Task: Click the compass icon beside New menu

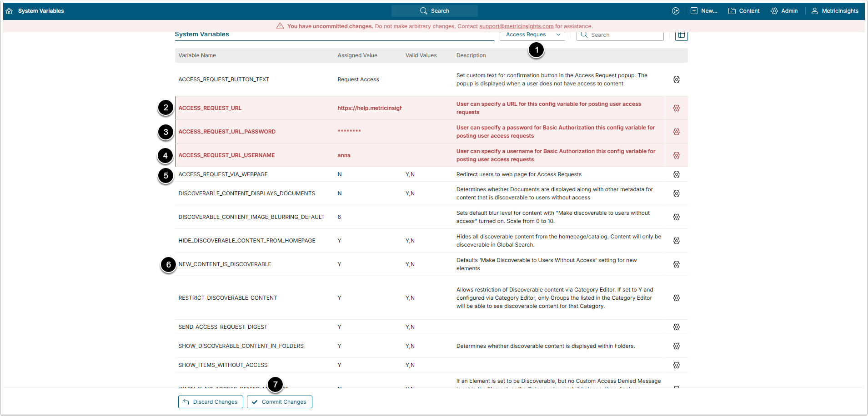Action: coord(676,11)
